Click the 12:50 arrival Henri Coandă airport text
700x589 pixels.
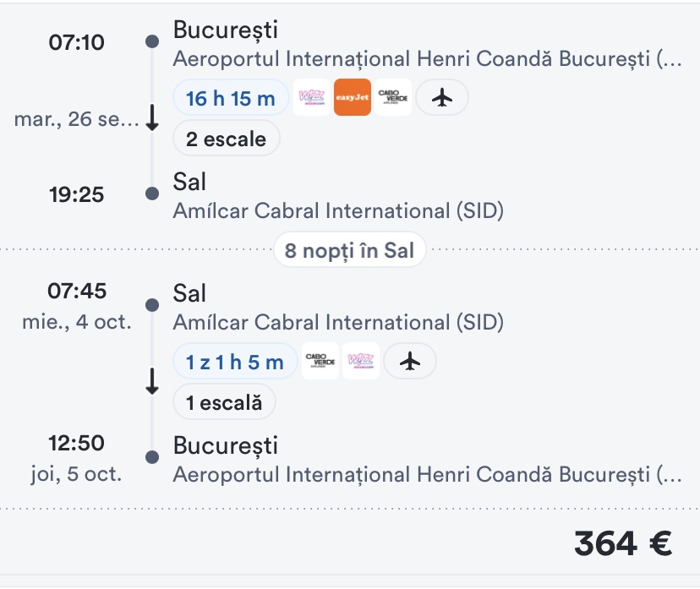coord(426,475)
